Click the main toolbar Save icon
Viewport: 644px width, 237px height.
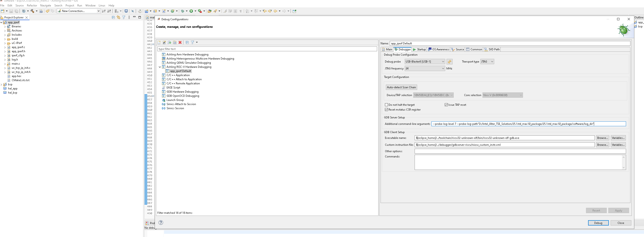click(x=11, y=11)
